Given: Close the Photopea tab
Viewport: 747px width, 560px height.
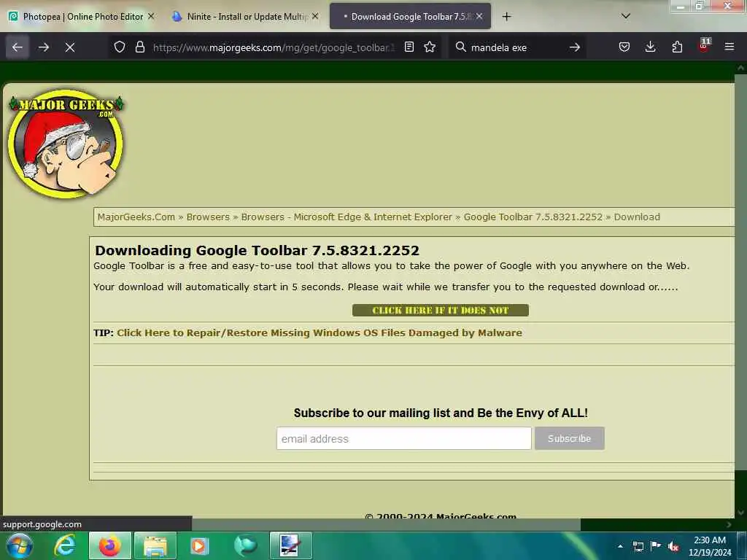Looking at the screenshot, I should 151,16.
